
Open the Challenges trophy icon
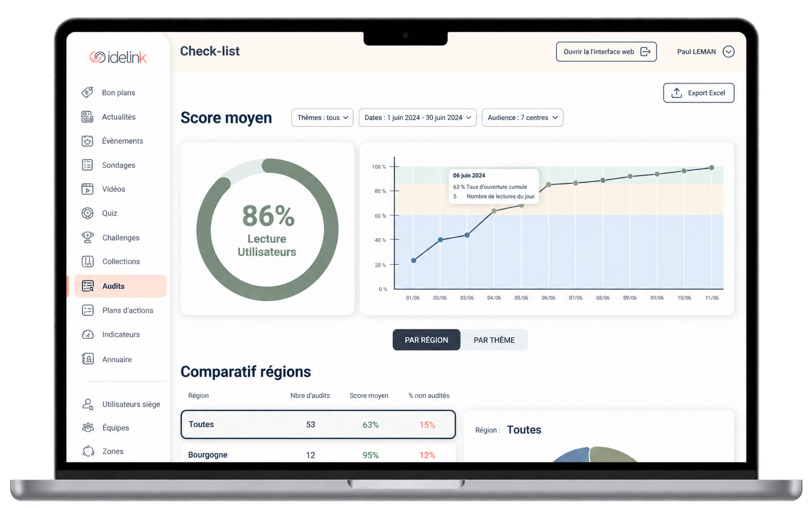88,237
